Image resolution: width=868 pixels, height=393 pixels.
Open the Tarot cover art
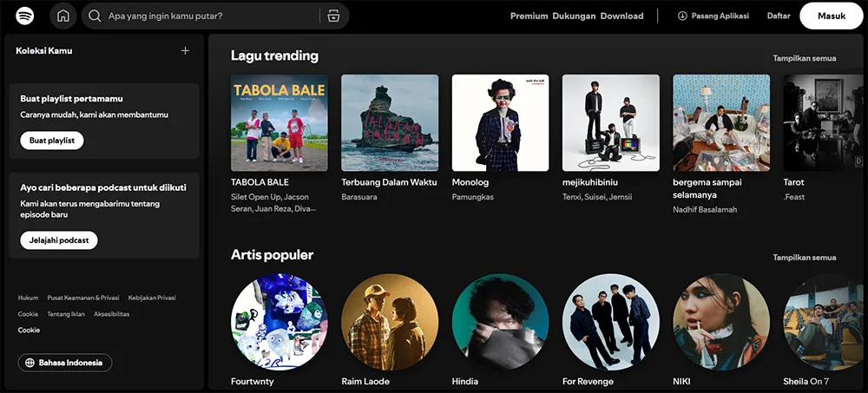[824, 123]
